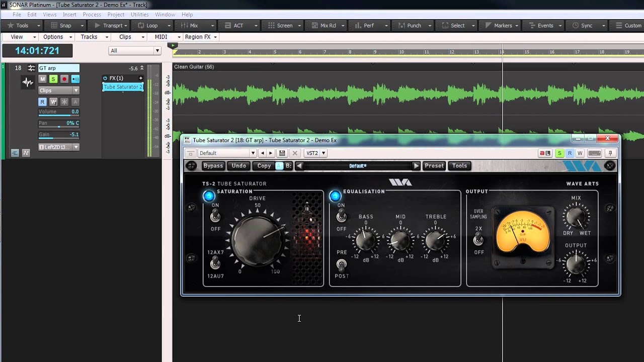This screenshot has width=644, height=362.
Task: Open the plugin Tools button
Action: [x=459, y=165]
